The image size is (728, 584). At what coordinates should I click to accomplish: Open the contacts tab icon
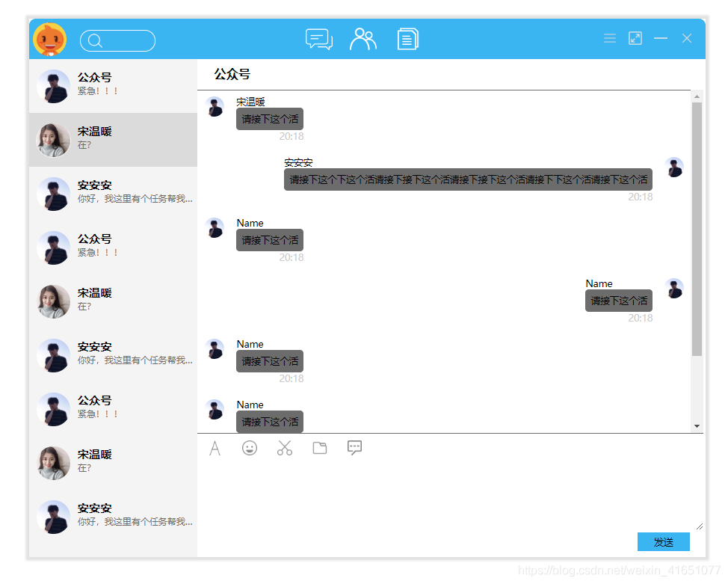(363, 39)
